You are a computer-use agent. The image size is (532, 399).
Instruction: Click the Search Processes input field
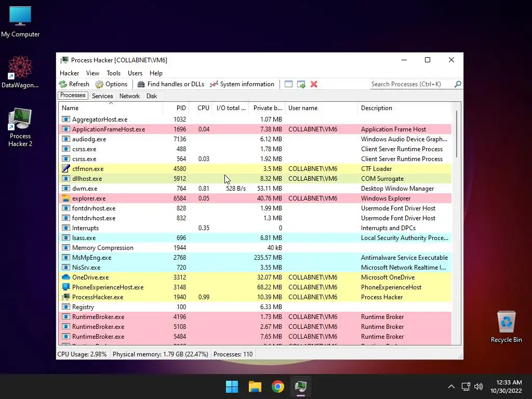click(x=411, y=84)
